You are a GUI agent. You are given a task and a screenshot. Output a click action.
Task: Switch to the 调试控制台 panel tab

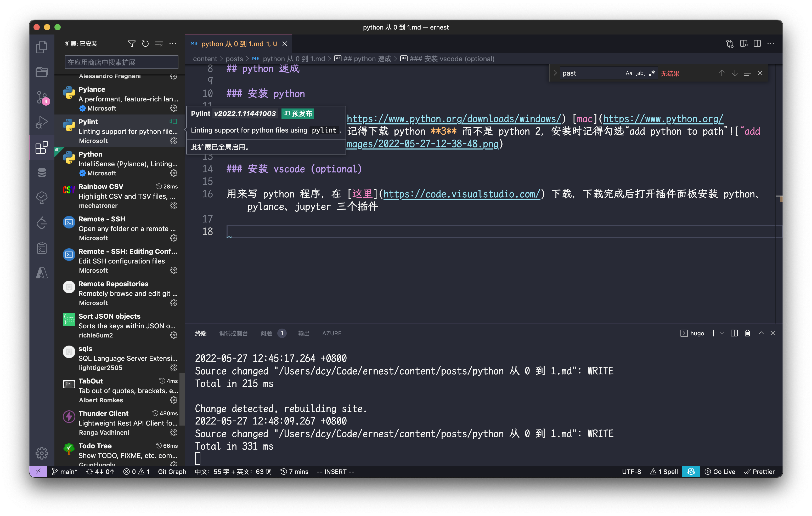(233, 333)
